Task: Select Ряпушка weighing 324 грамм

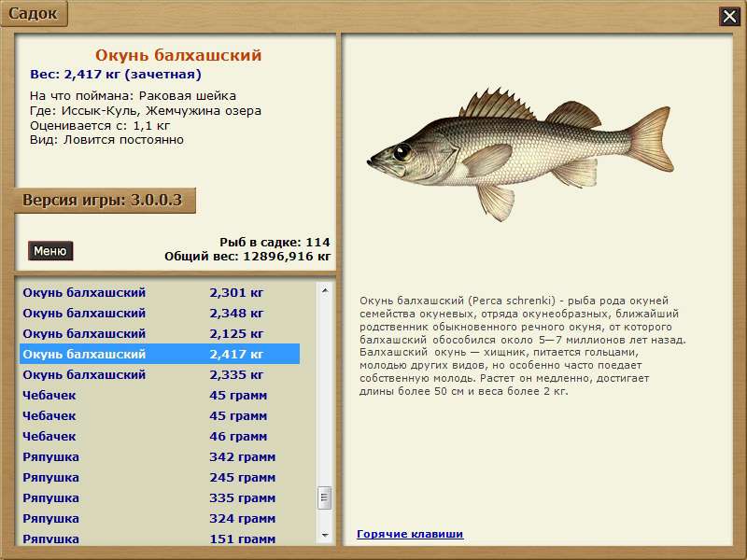Action: coord(159,518)
